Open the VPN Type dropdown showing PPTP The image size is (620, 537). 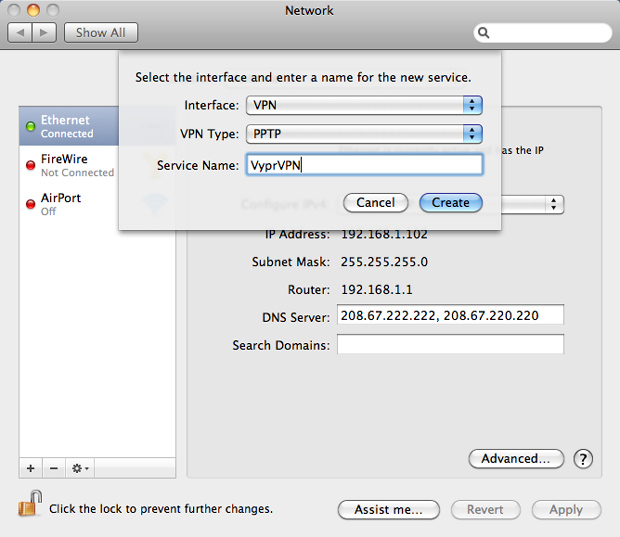point(364,134)
